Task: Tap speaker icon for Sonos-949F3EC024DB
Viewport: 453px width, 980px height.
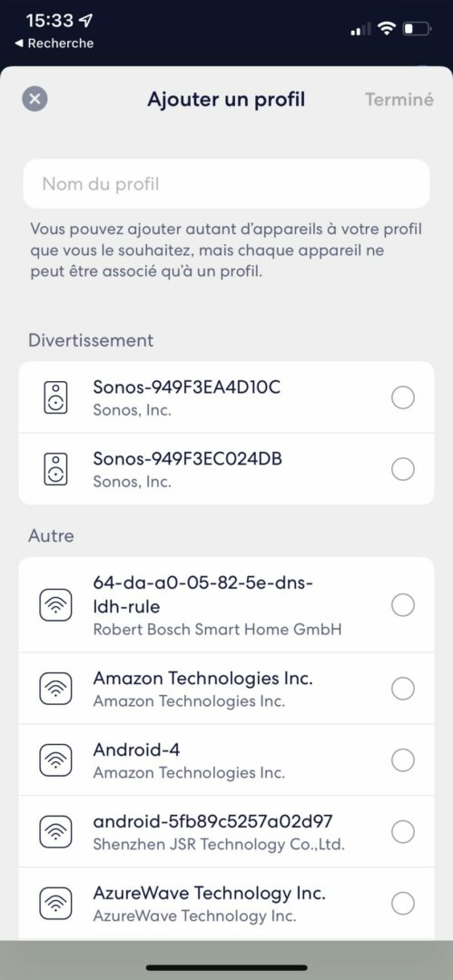Action: pos(55,469)
